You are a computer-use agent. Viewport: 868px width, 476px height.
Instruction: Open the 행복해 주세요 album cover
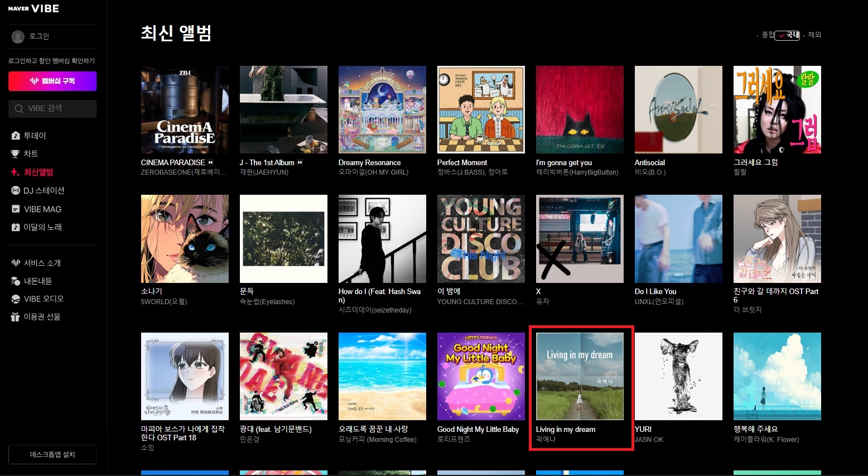[777, 376]
